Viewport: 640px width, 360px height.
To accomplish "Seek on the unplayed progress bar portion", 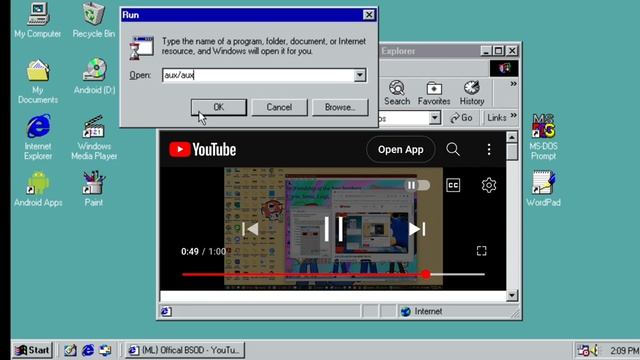I will point(458,274).
